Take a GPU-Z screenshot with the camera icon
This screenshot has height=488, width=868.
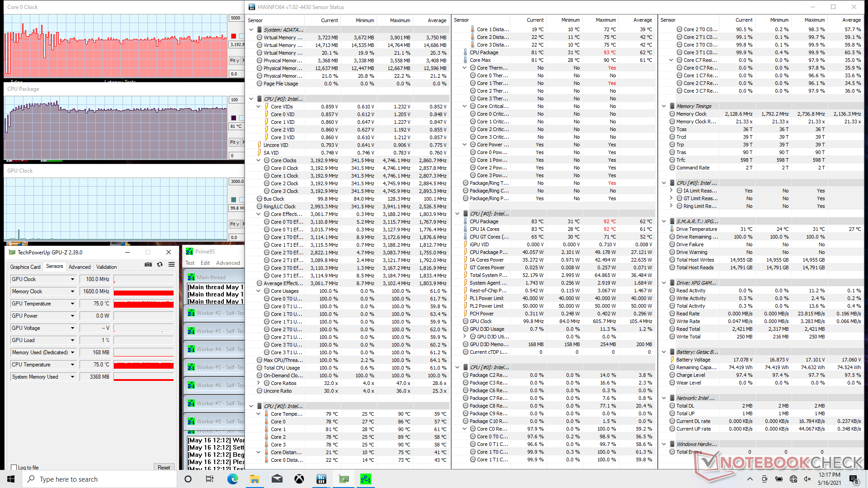coord(148,264)
